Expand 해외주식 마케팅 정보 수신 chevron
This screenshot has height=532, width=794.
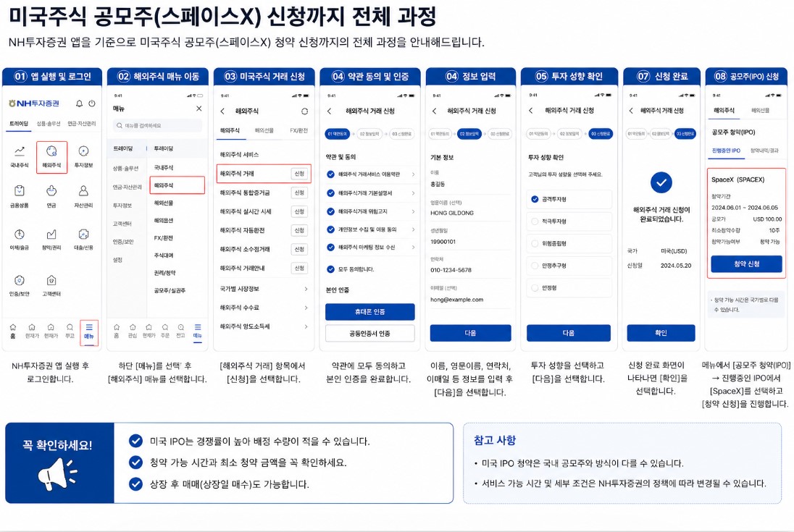[413, 248]
